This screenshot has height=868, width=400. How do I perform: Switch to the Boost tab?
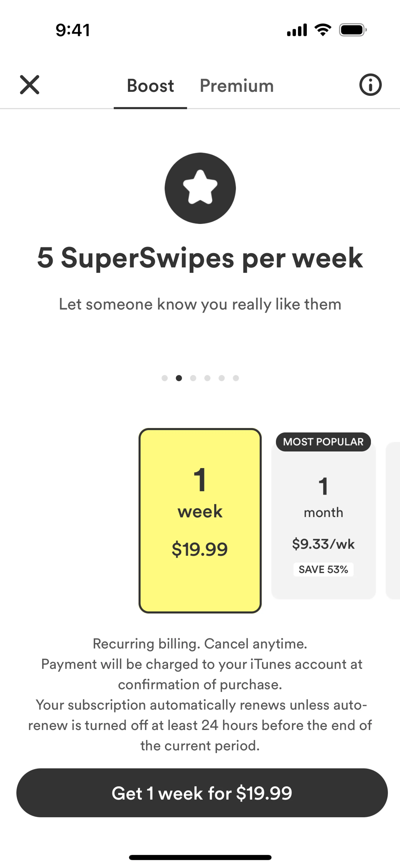[x=150, y=86]
